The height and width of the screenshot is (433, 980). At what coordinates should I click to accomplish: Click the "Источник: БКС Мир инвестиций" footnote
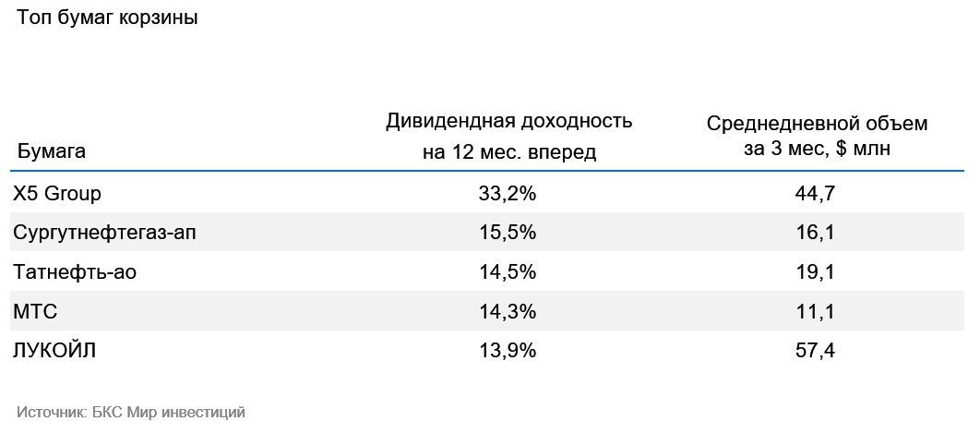[x=130, y=412]
